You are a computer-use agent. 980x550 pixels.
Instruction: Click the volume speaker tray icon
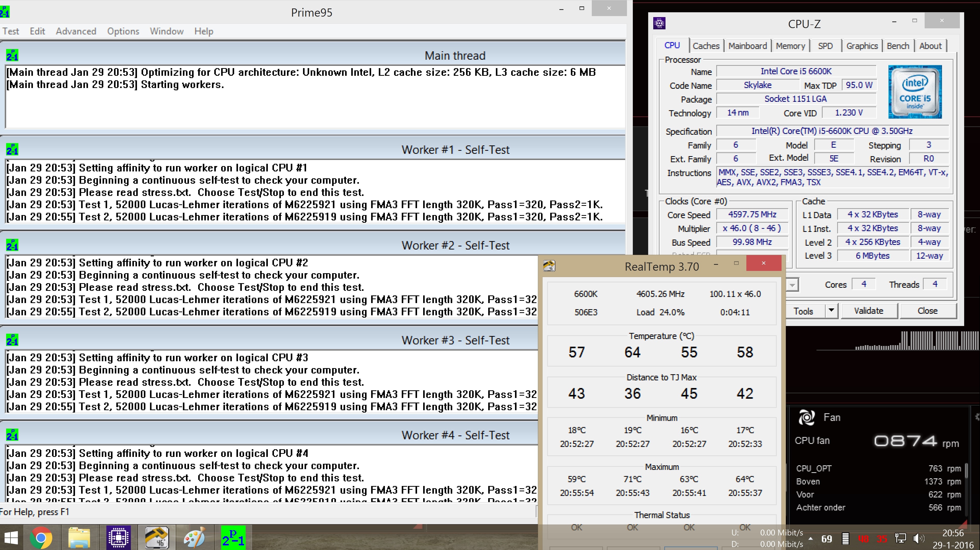tap(918, 539)
